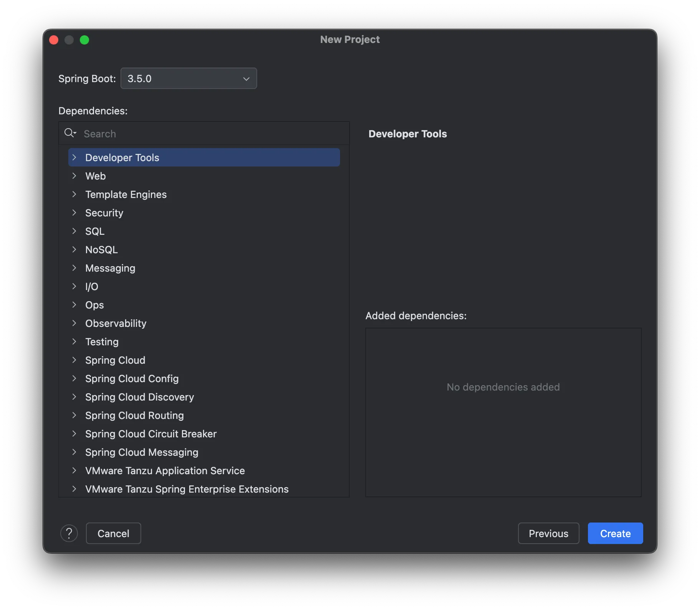Expand the Spring Cloud Discovery chevron

pyautogui.click(x=74, y=397)
